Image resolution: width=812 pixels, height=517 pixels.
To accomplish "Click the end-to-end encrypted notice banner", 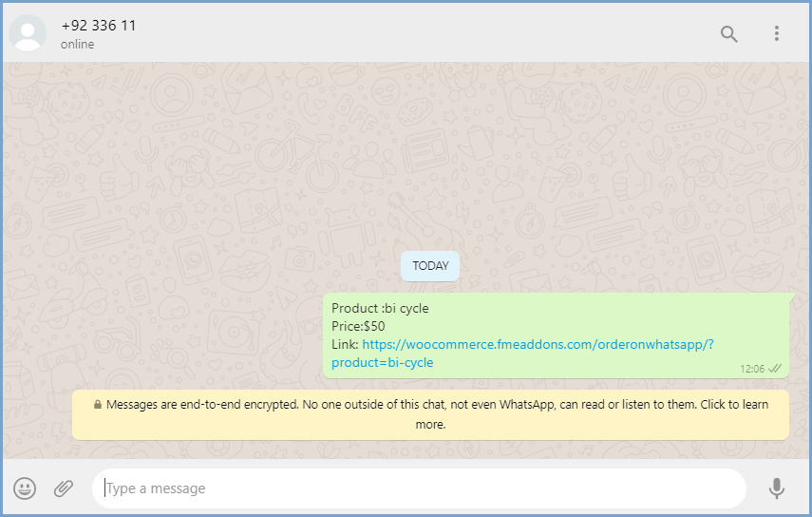I will coord(430,414).
